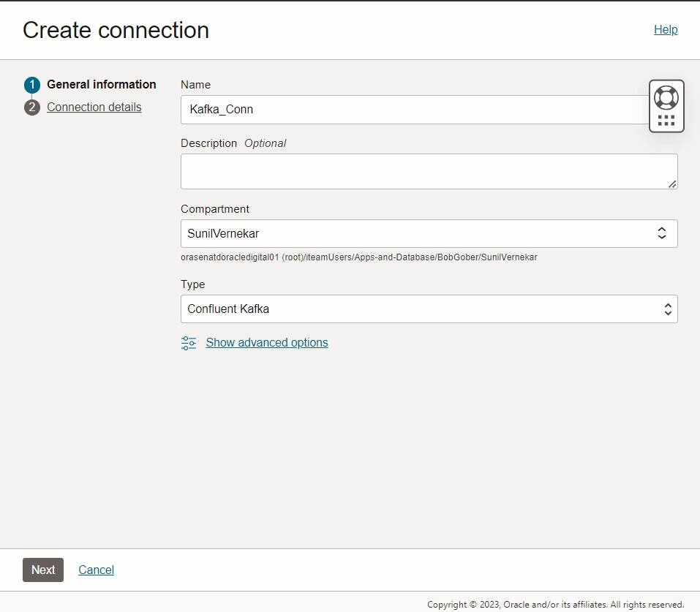Click the Compartment field label
This screenshot has width=700, height=612.
click(x=215, y=209)
